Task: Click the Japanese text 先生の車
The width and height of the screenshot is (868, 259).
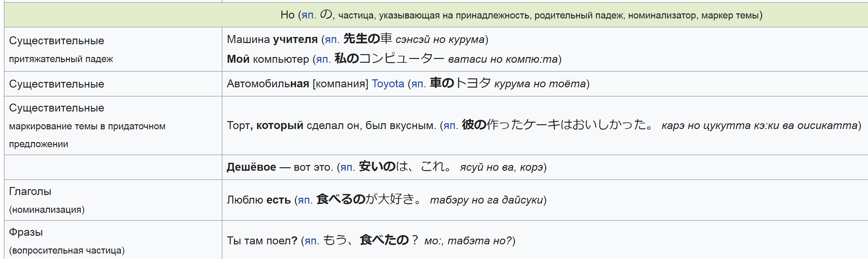Action: (367, 39)
